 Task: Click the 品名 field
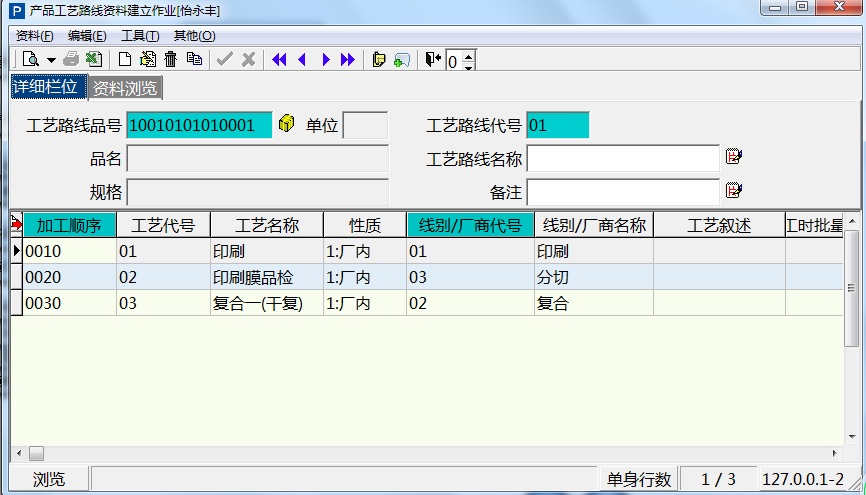point(257,159)
